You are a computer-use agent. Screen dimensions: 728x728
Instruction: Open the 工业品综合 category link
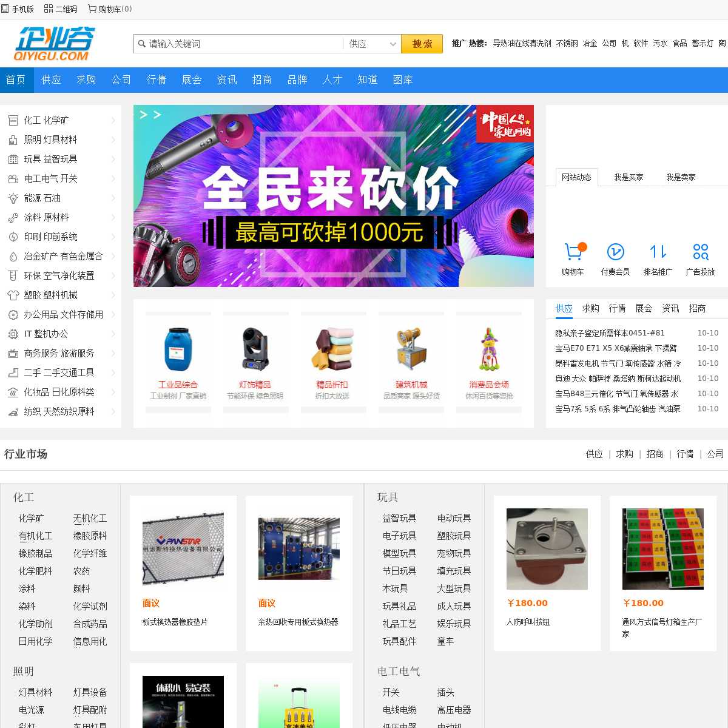178,384
